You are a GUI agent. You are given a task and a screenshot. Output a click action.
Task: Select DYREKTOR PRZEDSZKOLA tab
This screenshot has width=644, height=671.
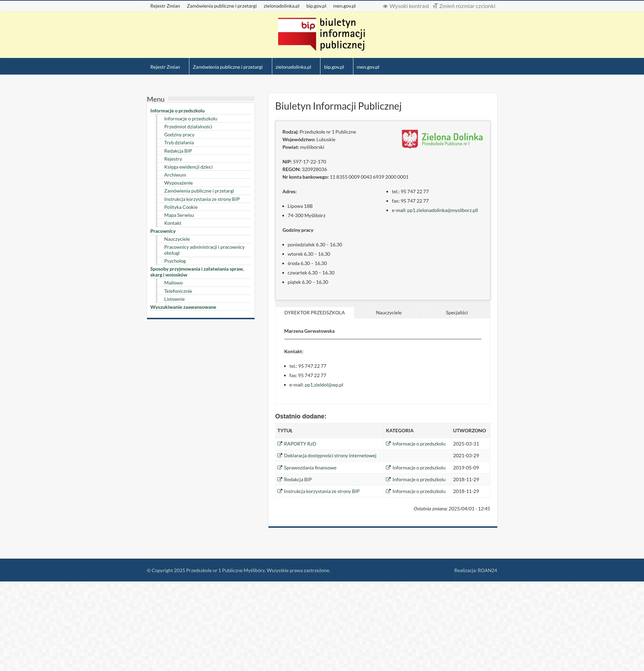tap(315, 312)
